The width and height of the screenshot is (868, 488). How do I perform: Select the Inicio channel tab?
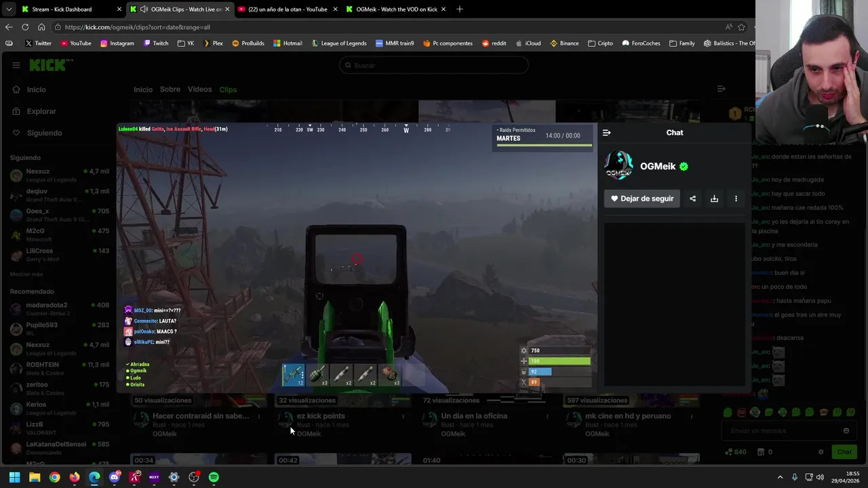(x=143, y=89)
